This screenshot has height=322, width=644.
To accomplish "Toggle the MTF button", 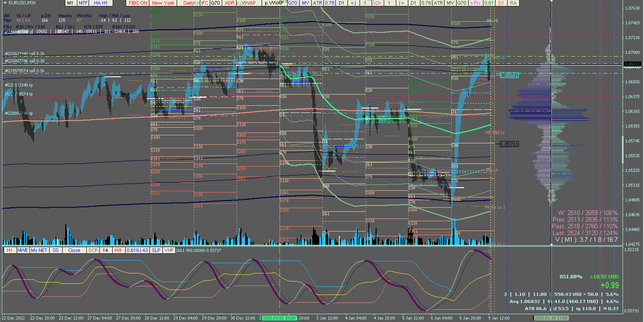I will [83, 3].
